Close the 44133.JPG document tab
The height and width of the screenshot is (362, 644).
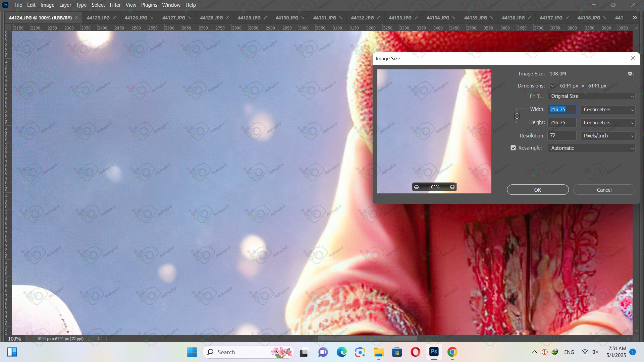[416, 18]
